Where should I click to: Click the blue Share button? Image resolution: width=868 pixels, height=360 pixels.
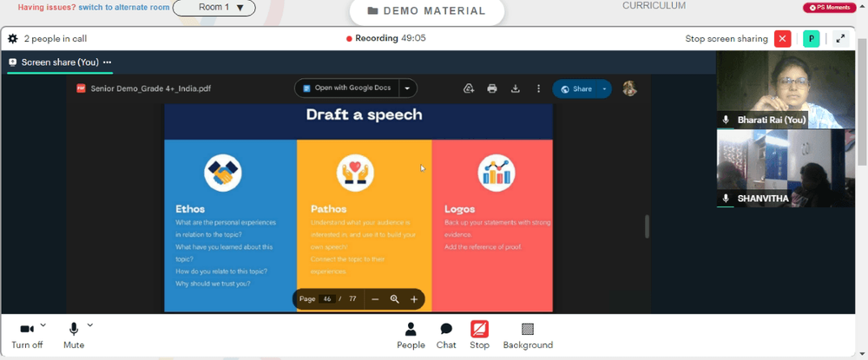tap(575, 89)
